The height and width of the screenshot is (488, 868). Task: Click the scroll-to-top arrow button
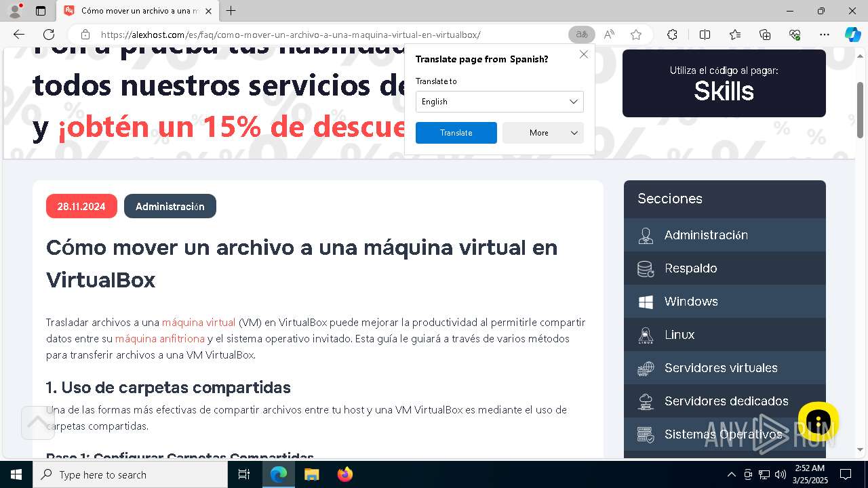[38, 423]
